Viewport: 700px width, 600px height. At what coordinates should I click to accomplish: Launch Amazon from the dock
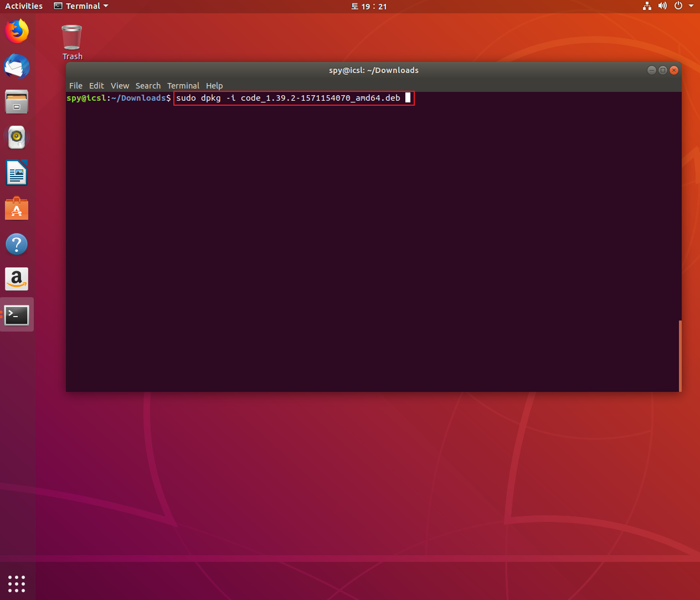click(17, 280)
